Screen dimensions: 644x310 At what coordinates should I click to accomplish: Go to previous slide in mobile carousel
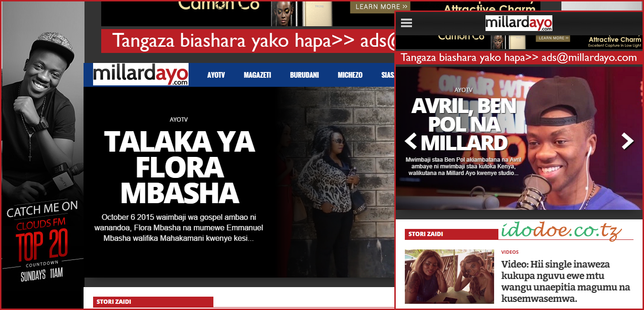(x=411, y=142)
